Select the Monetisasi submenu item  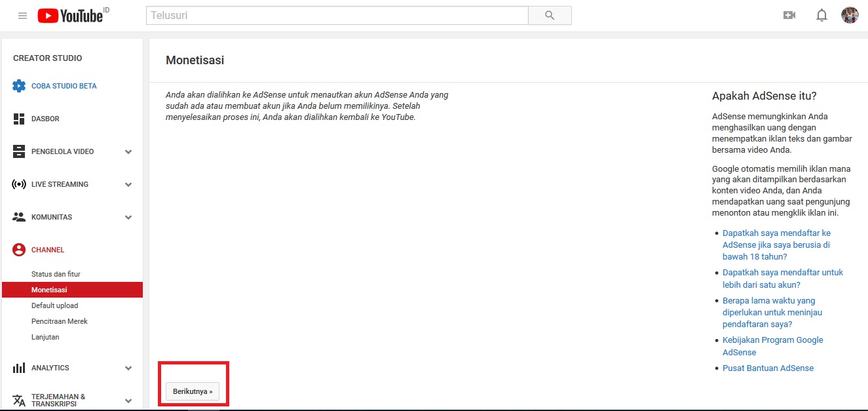pos(72,290)
